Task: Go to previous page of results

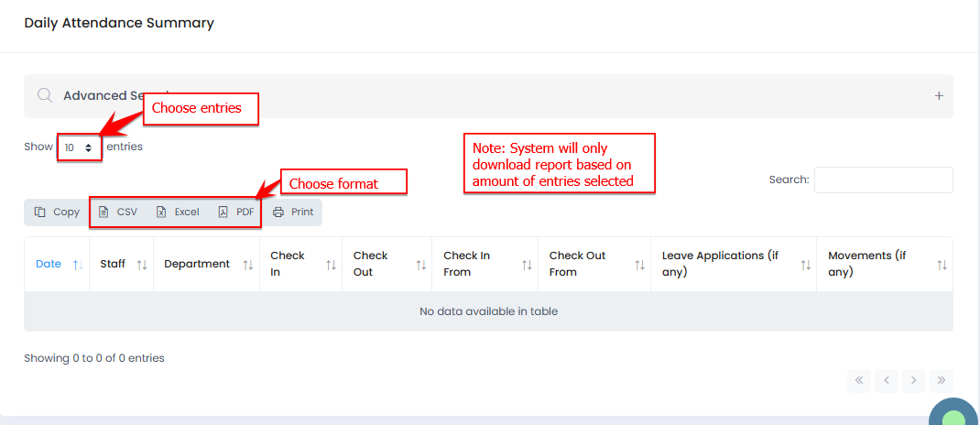Action: pos(887,380)
